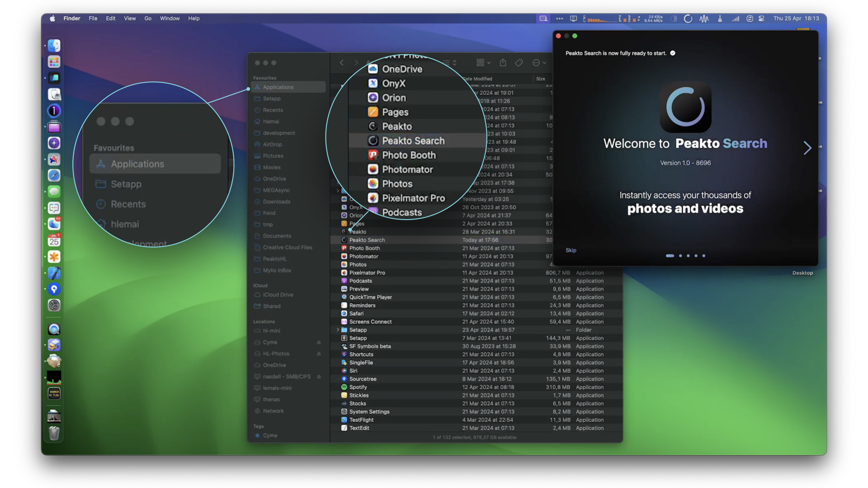
Task: Select the QuickTime Player application row
Action: 476,297
